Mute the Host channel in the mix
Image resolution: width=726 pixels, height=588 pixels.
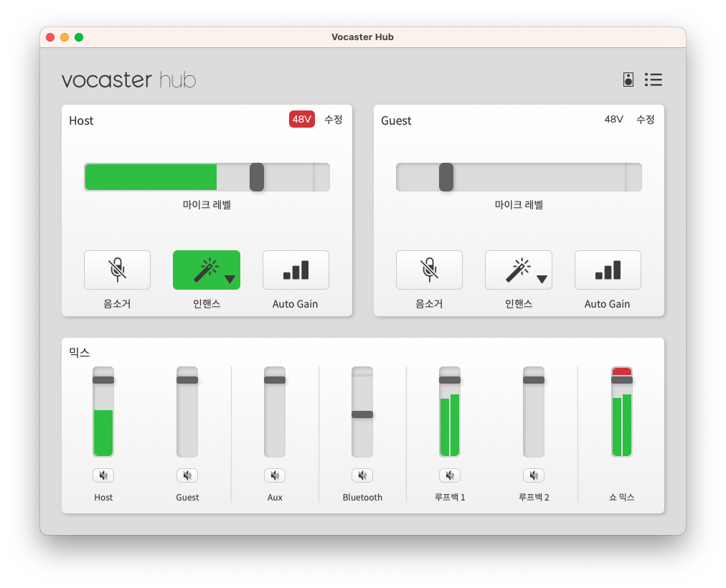tap(103, 475)
